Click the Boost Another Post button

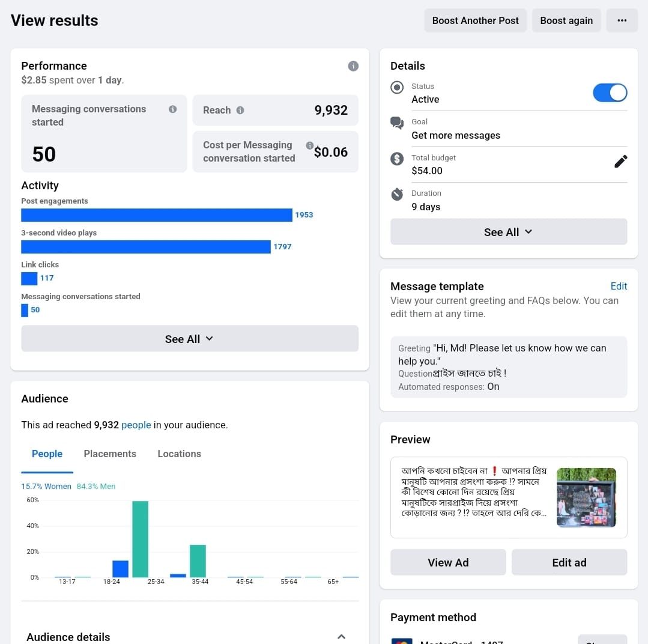coord(475,20)
